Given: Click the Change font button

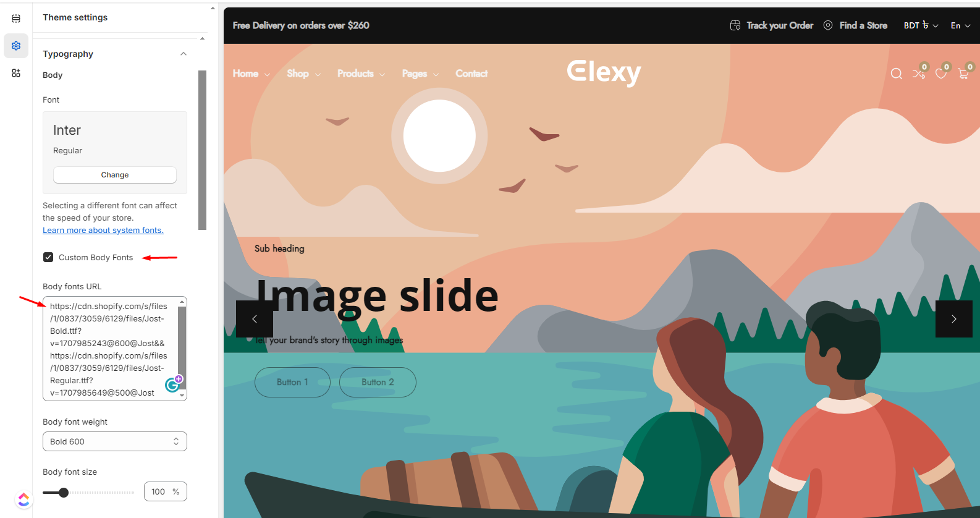Looking at the screenshot, I should (x=115, y=175).
